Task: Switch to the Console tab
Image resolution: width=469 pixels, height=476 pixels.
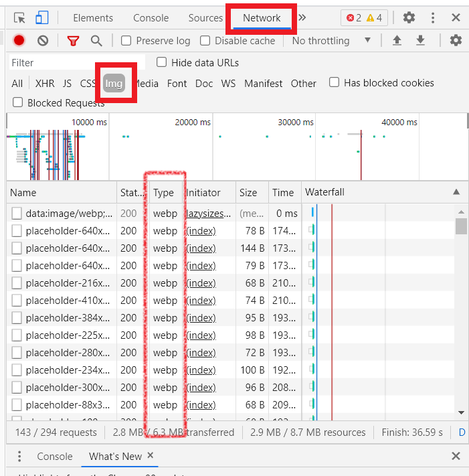Action: click(x=151, y=18)
